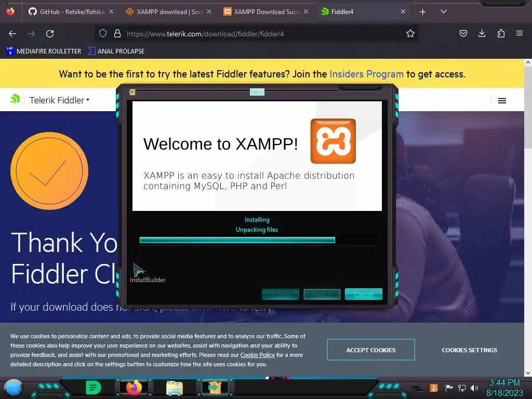
Task: Open the Telerik site hamburger menu
Action: 502,100
